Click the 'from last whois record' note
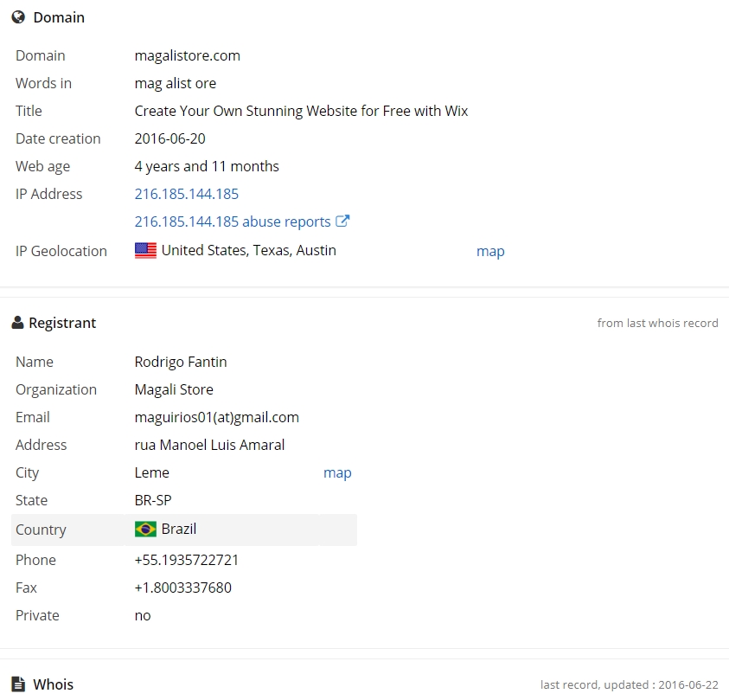Image resolution: width=729 pixels, height=700 pixels. [x=657, y=323]
